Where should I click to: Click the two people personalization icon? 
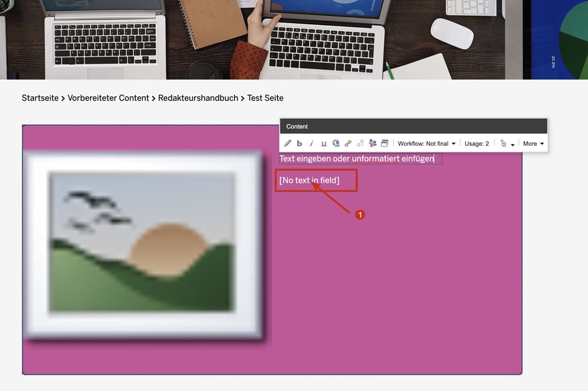click(x=373, y=143)
